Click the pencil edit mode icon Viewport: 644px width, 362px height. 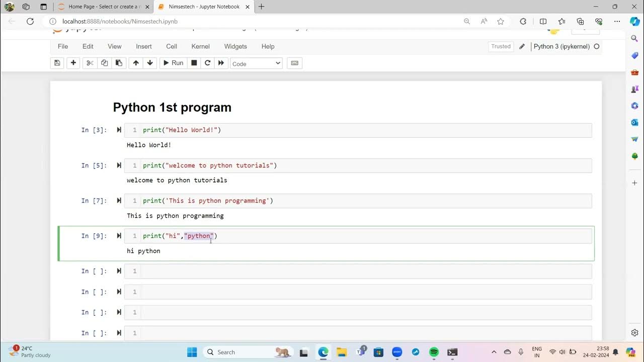(522, 46)
